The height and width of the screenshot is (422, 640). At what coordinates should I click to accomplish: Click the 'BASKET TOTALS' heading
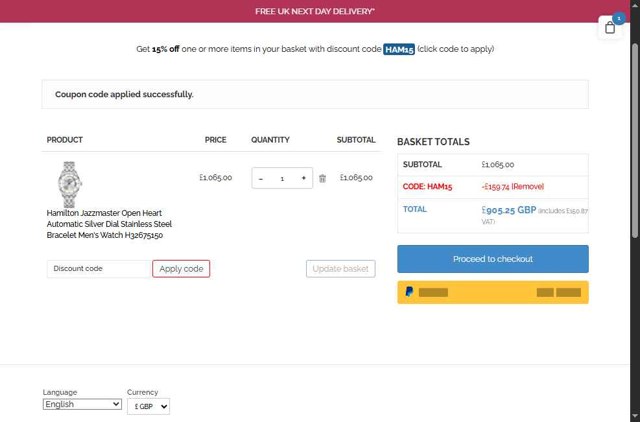[433, 142]
